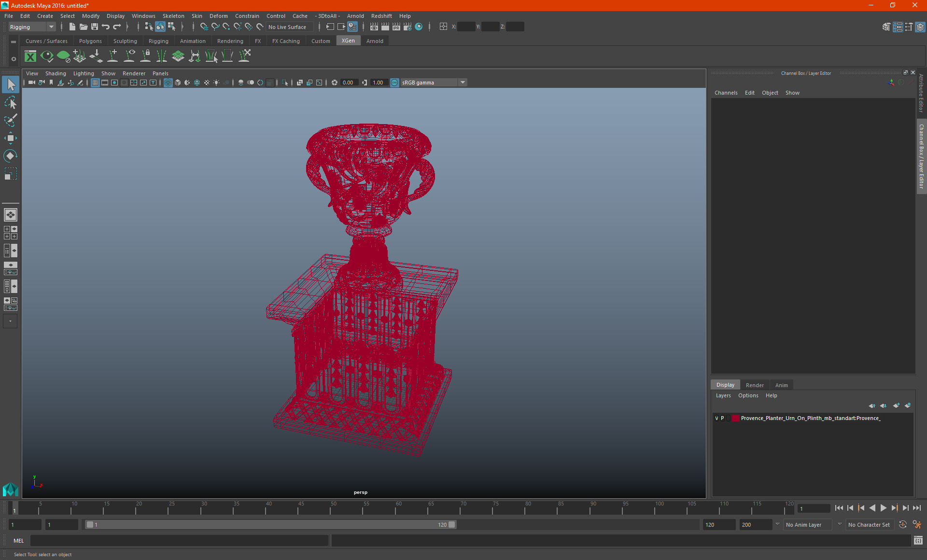This screenshot has height=560, width=927.
Task: Open shelf options gear menu
Action: click(x=14, y=59)
